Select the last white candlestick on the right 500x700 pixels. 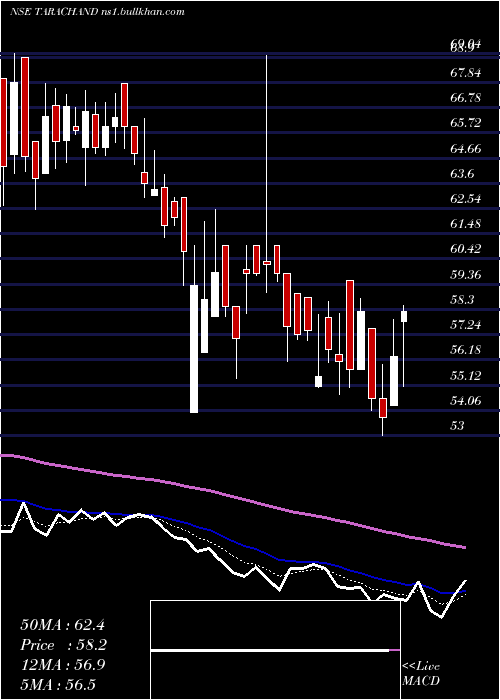404,346
